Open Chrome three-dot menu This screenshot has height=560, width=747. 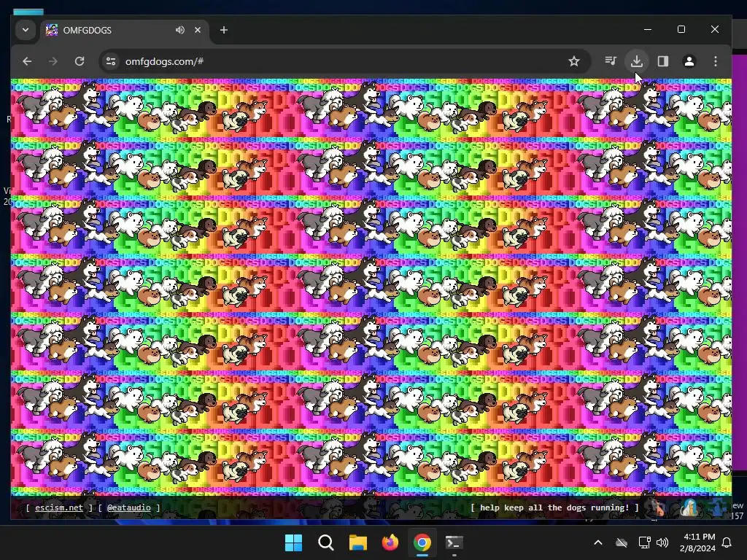(715, 61)
